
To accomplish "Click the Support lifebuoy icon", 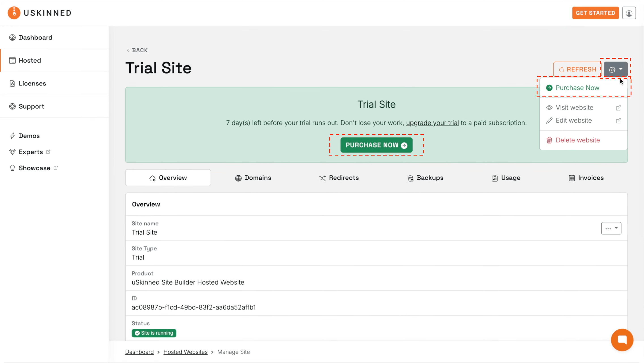I will [12, 107].
